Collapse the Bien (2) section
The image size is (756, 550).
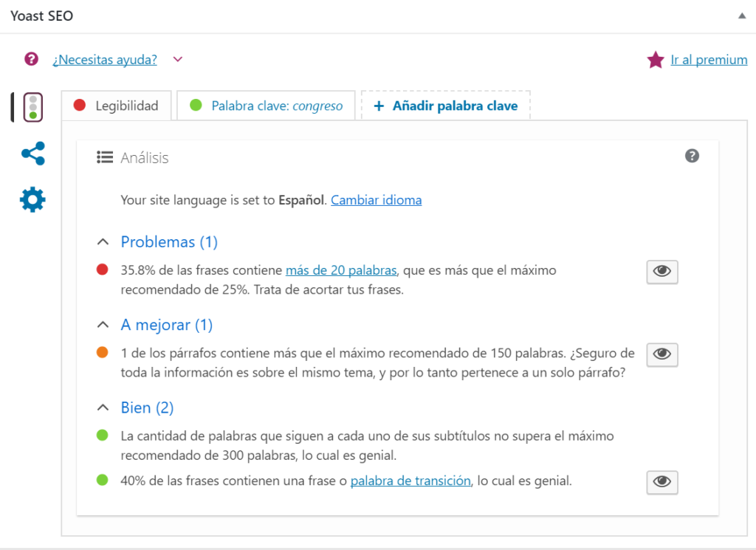click(x=103, y=408)
